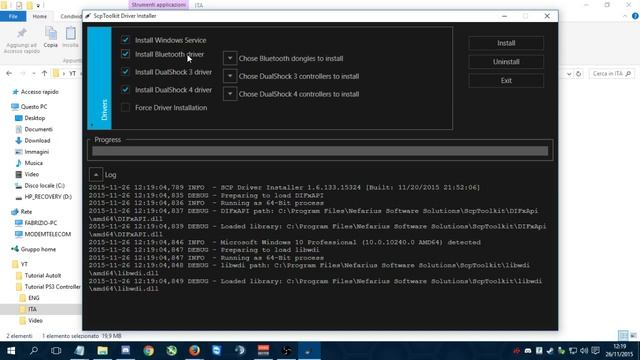Click Explorer refresh button

pyautogui.click(x=578, y=74)
